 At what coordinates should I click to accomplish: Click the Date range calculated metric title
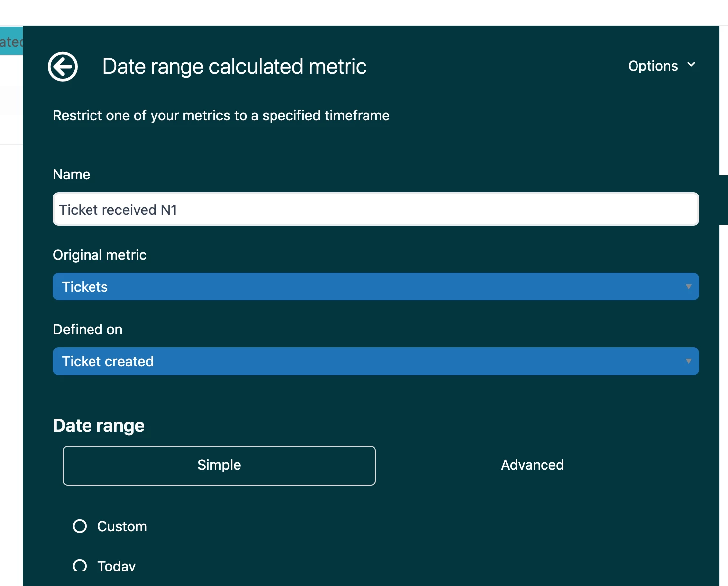(234, 66)
